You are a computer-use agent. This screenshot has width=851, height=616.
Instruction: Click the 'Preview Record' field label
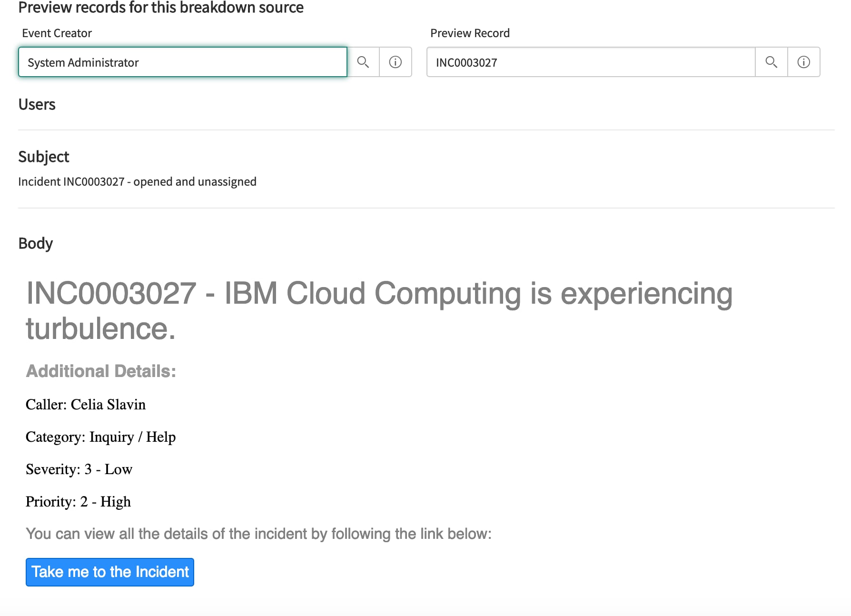(x=470, y=33)
